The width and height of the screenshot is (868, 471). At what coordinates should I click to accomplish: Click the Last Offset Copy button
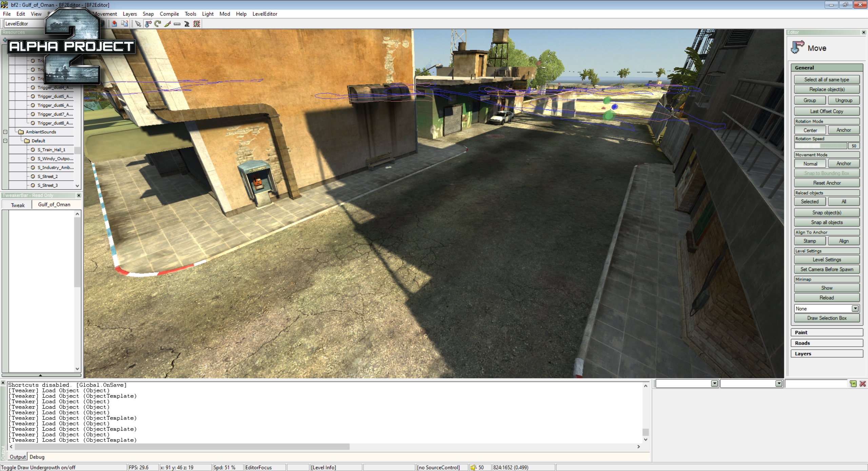(x=827, y=111)
